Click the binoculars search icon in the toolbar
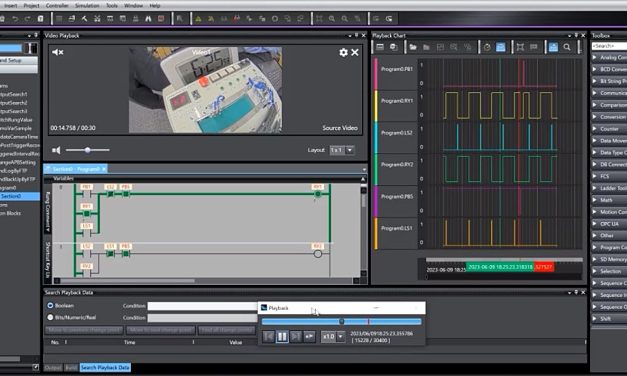 point(148,18)
